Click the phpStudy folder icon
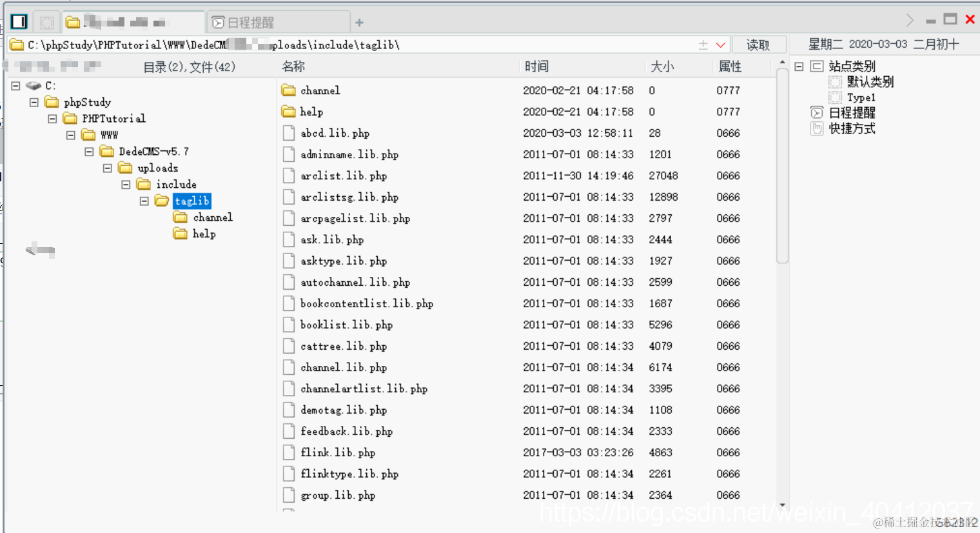The height and width of the screenshot is (533, 980). (x=52, y=102)
